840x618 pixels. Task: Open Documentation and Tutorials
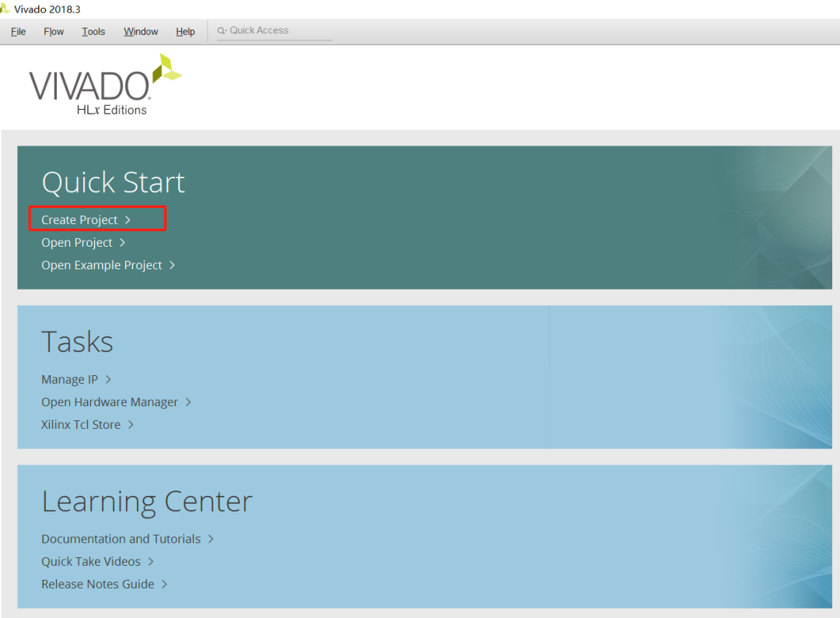click(121, 539)
